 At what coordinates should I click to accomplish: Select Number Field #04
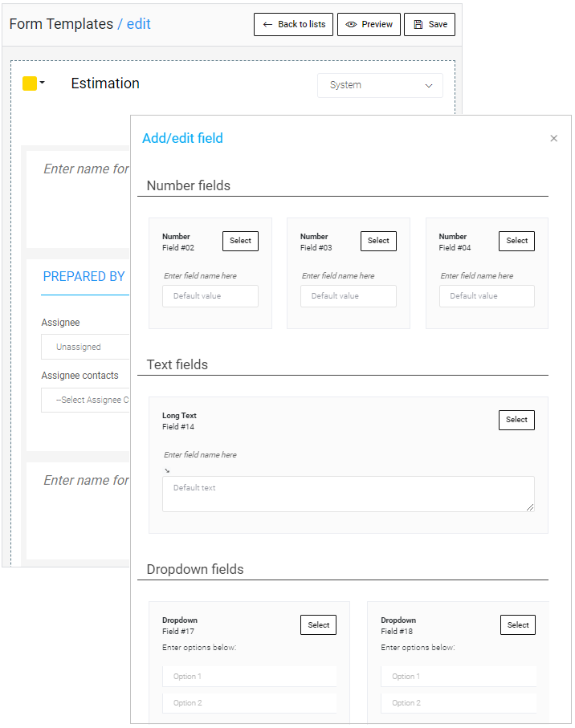516,241
